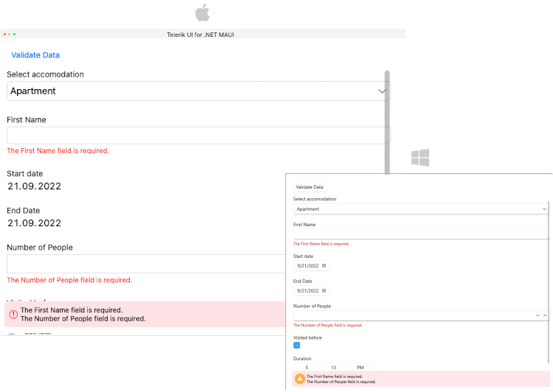553x392 pixels.
Task: Select the PM segment in Duration picker
Action: pos(360,367)
